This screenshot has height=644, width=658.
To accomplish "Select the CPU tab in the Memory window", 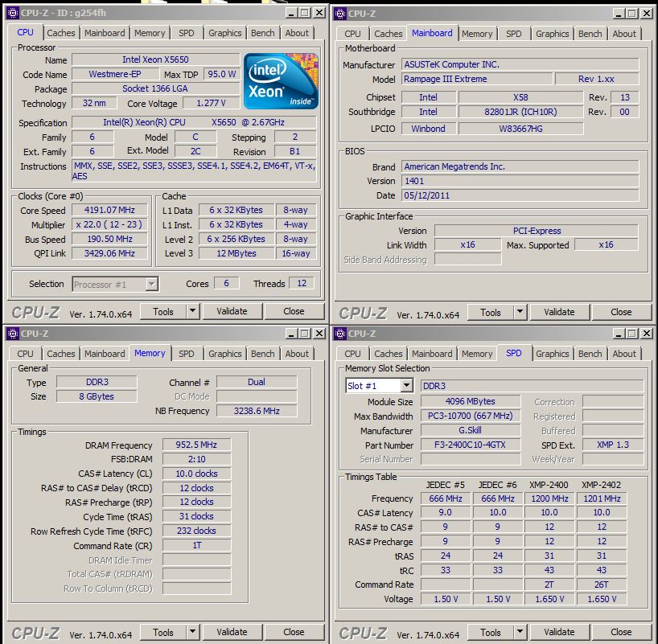I will tap(25, 354).
